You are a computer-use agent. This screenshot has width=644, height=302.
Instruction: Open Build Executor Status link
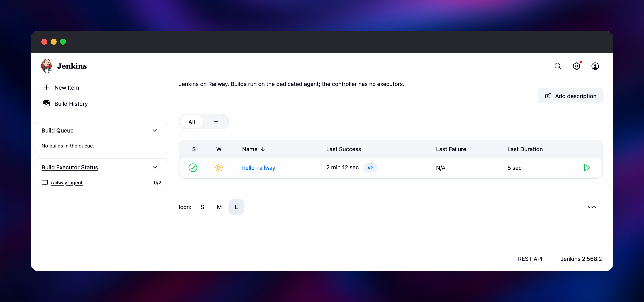click(70, 167)
